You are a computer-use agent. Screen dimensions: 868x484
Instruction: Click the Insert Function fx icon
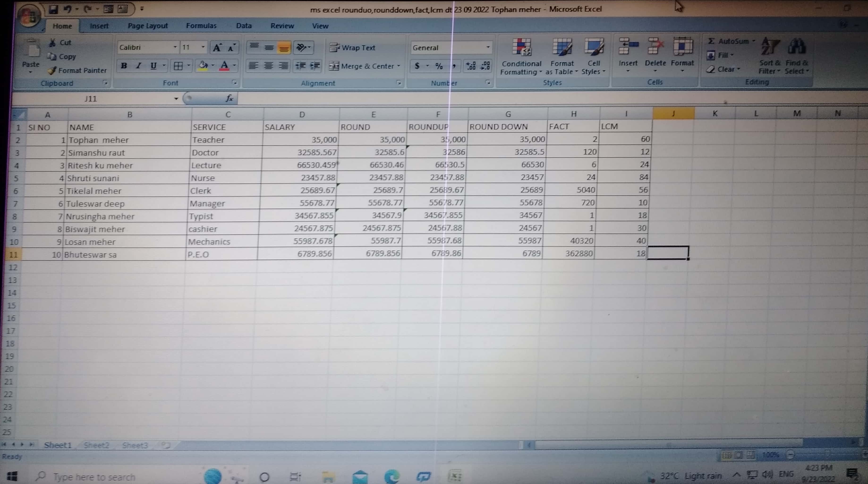230,98
